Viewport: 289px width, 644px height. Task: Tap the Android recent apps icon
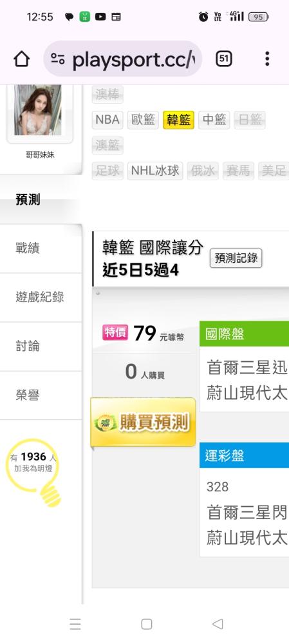point(75,624)
